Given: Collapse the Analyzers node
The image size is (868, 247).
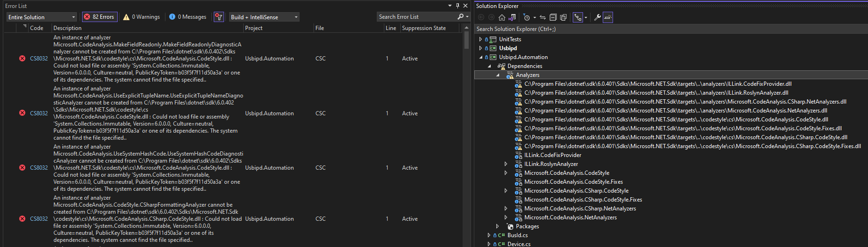Looking at the screenshot, I should 497,75.
